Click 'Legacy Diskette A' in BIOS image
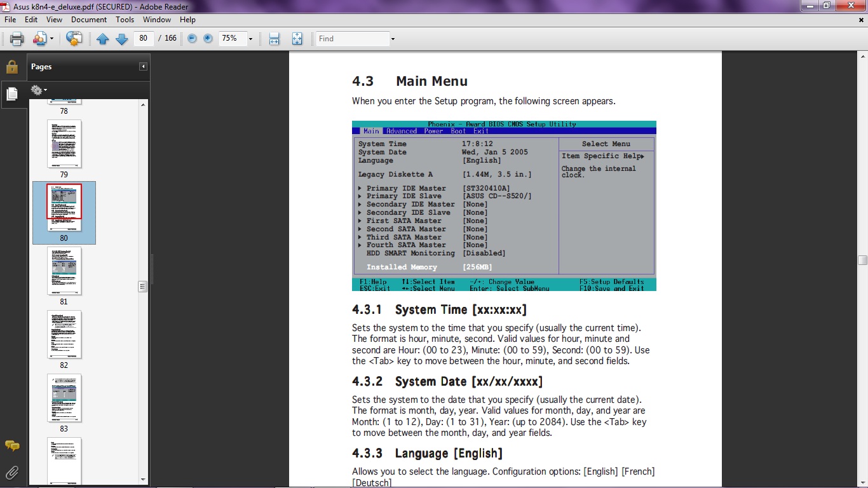This screenshot has height=488, width=868. pyautogui.click(x=395, y=174)
